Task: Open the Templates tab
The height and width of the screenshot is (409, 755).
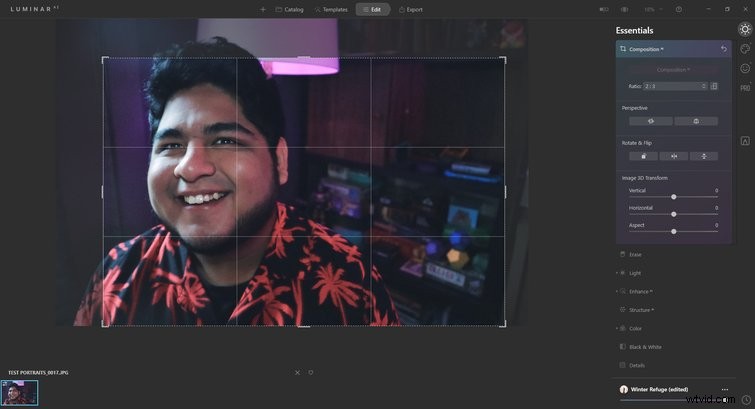Action: pyautogui.click(x=331, y=10)
